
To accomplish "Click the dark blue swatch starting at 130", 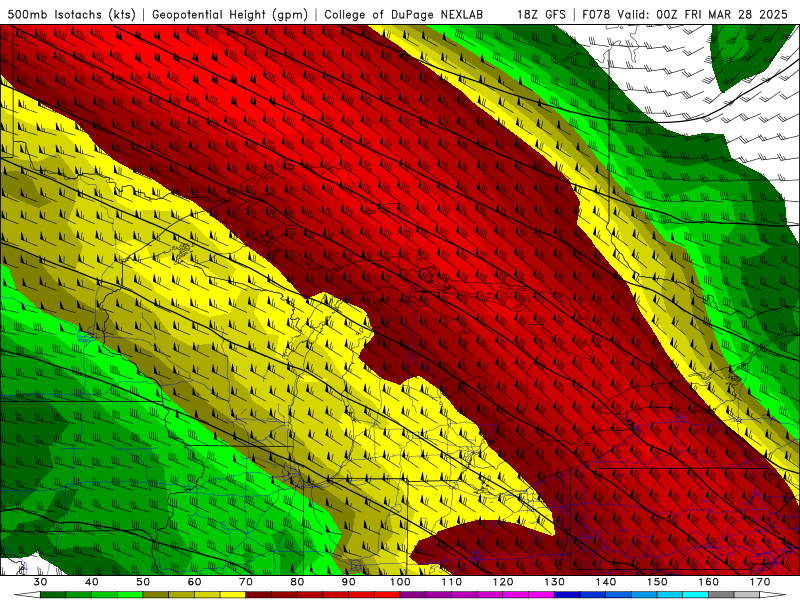I will click(x=567, y=595).
